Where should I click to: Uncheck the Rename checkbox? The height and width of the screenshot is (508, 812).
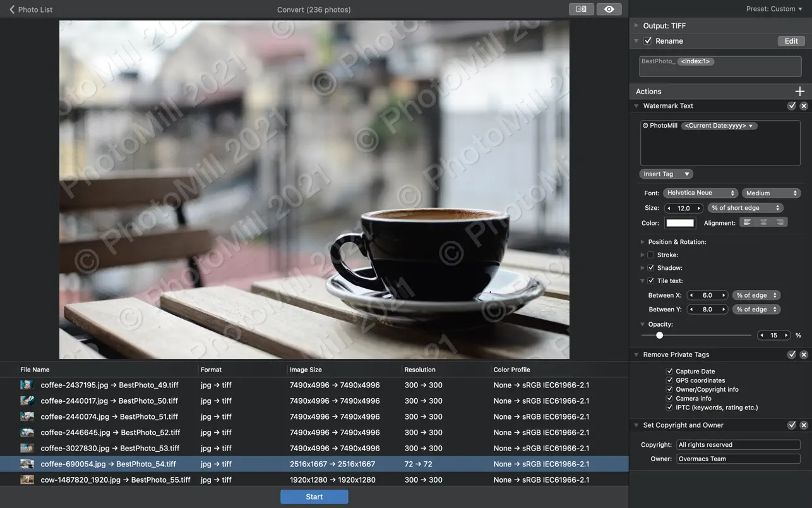coord(648,41)
